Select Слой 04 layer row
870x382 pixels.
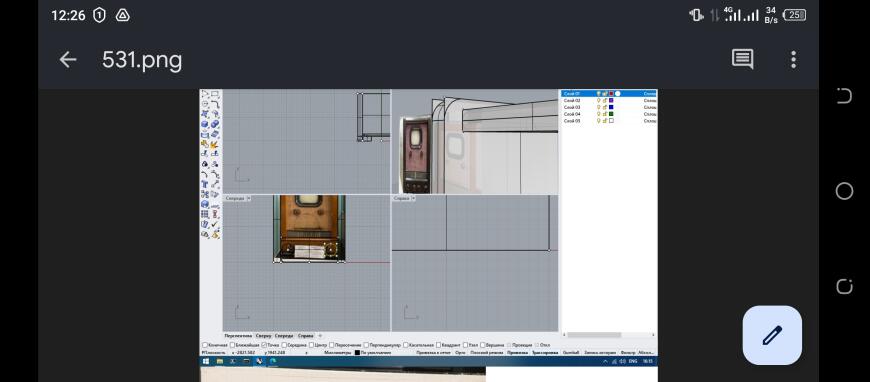pyautogui.click(x=609, y=114)
